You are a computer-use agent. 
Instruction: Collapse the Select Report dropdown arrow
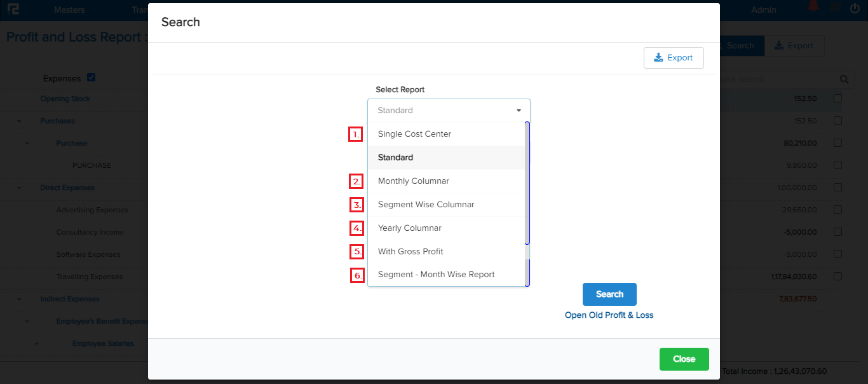(519, 111)
